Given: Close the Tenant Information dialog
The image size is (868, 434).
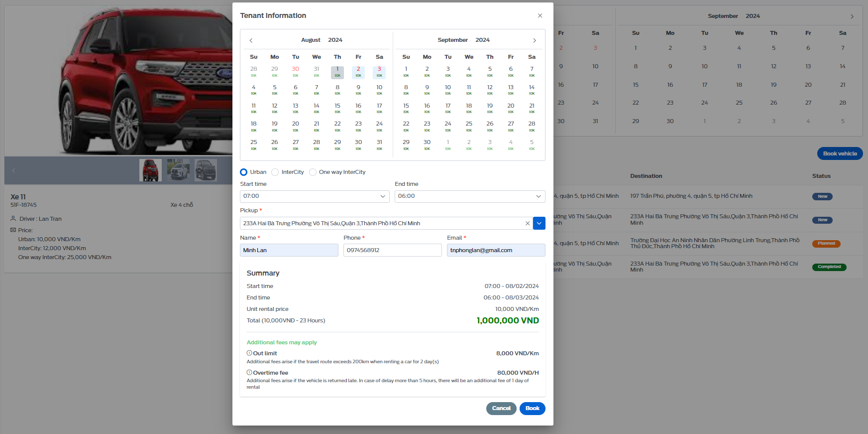Looking at the screenshot, I should (x=540, y=15).
